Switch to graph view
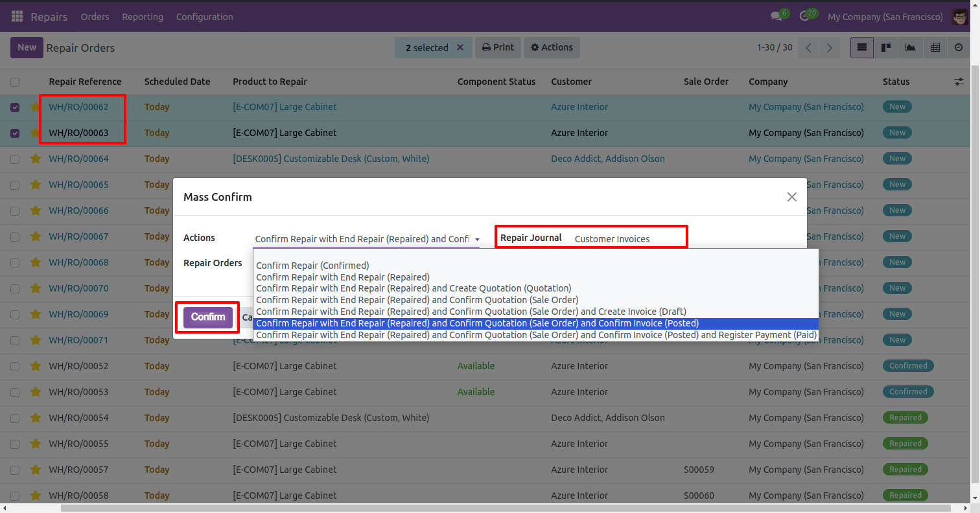Viewport: 980px width, 513px height. coord(911,47)
